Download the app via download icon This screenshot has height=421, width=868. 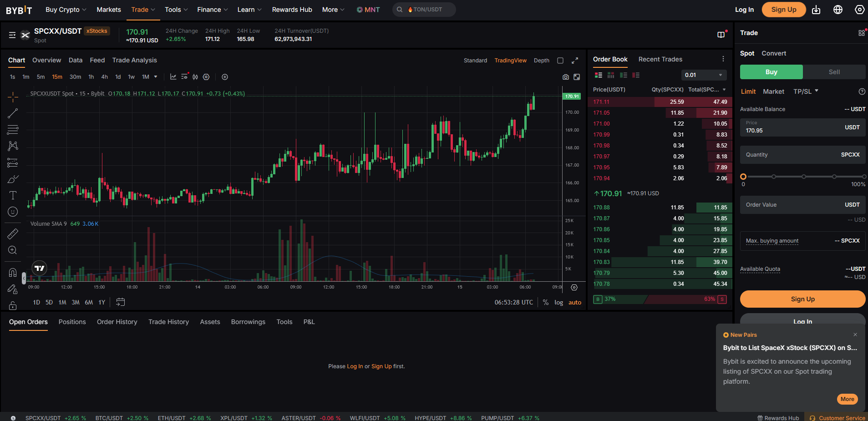tap(816, 10)
